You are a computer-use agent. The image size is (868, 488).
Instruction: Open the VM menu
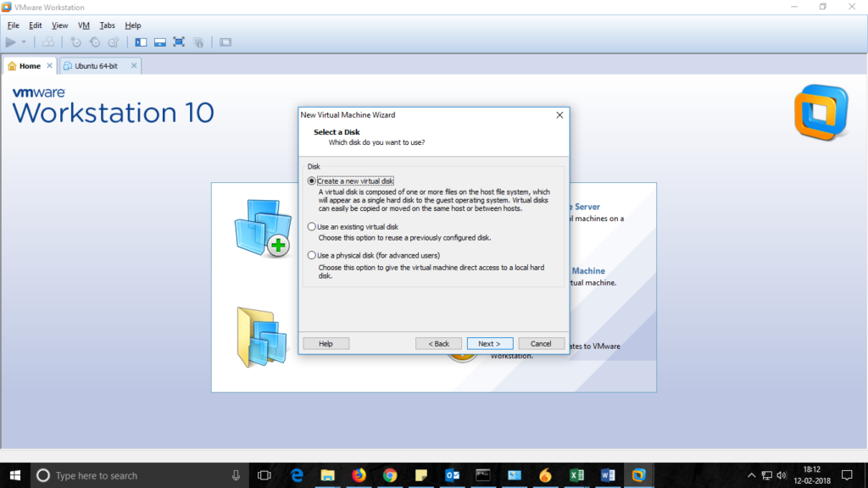tap(83, 25)
